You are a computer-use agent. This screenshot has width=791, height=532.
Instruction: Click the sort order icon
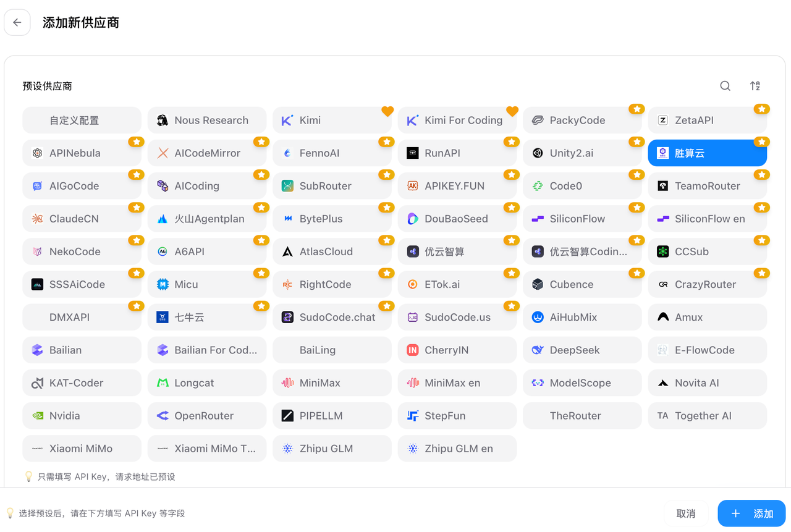pyautogui.click(x=755, y=86)
